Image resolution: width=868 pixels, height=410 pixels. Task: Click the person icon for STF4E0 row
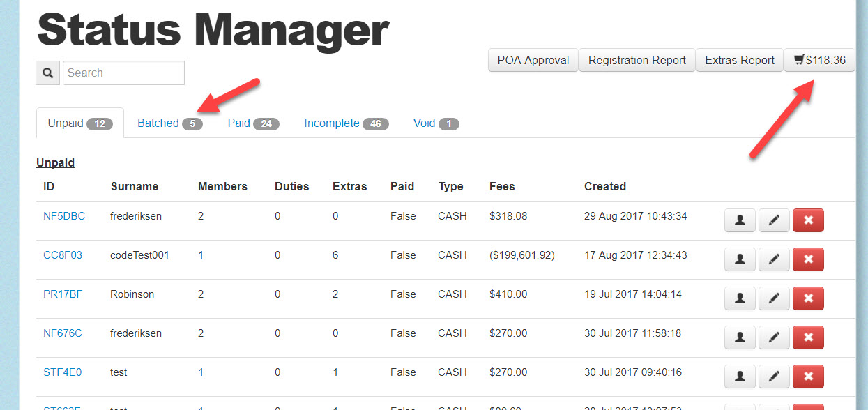coord(740,377)
